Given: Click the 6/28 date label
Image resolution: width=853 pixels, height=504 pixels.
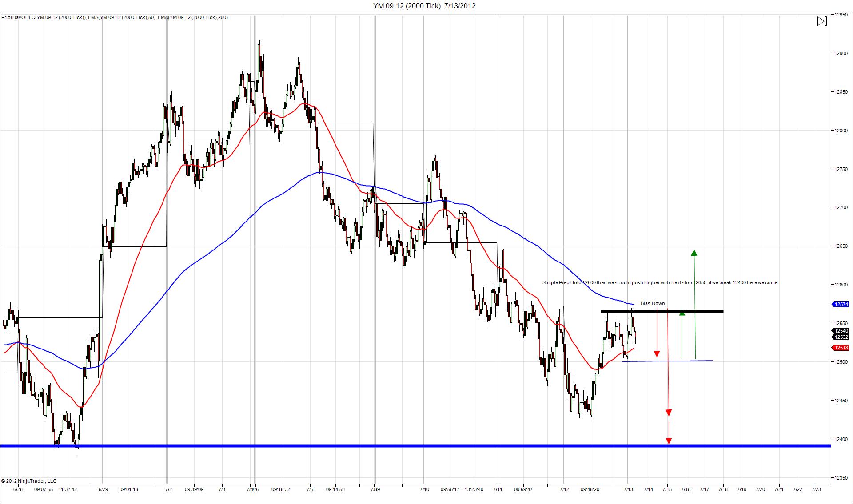Looking at the screenshot, I should click(x=18, y=489).
